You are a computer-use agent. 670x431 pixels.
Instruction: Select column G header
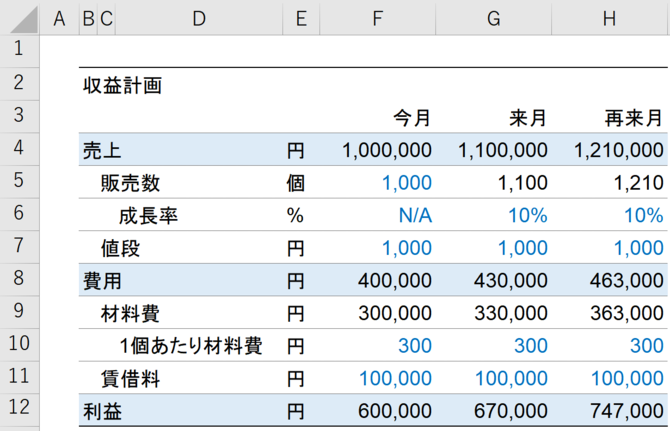coord(494,18)
